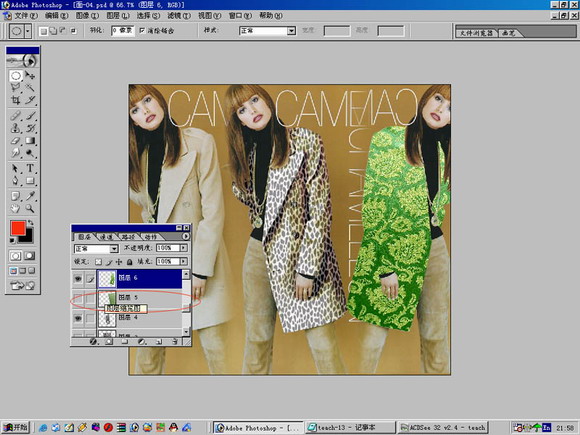Show layer 5 by clicking its visibility box
The height and width of the screenshot is (435, 580).
[x=78, y=298]
